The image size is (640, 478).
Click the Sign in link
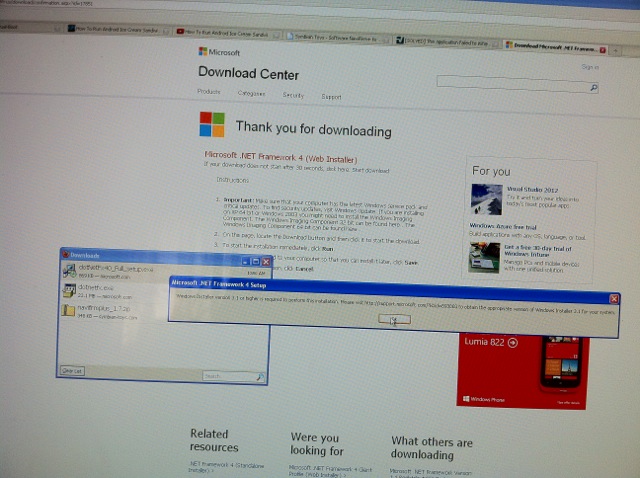click(x=589, y=67)
